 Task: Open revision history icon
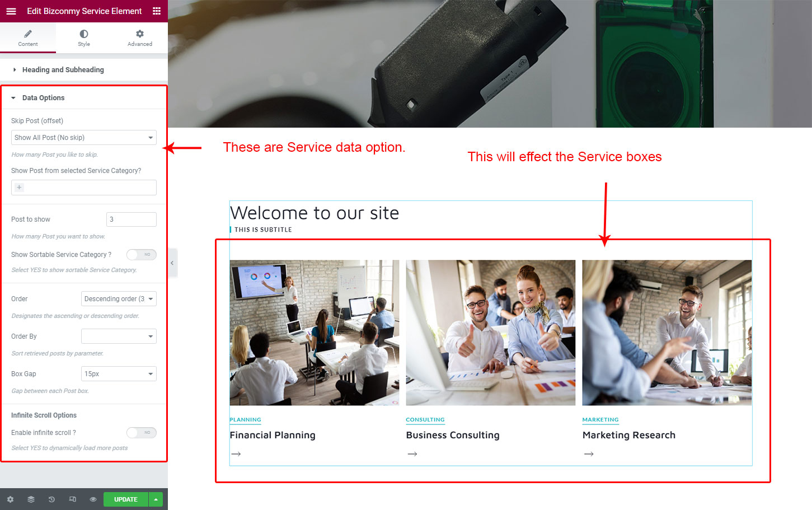pyautogui.click(x=51, y=499)
